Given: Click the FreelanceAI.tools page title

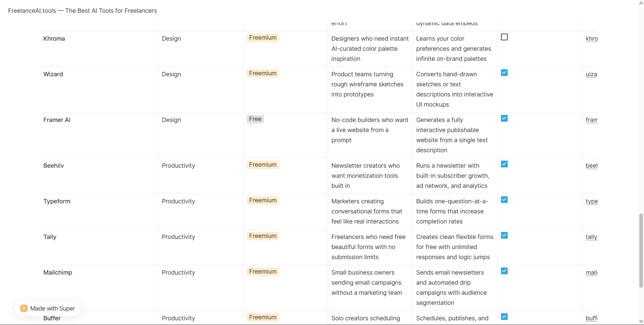Looking at the screenshot, I should point(82,11).
